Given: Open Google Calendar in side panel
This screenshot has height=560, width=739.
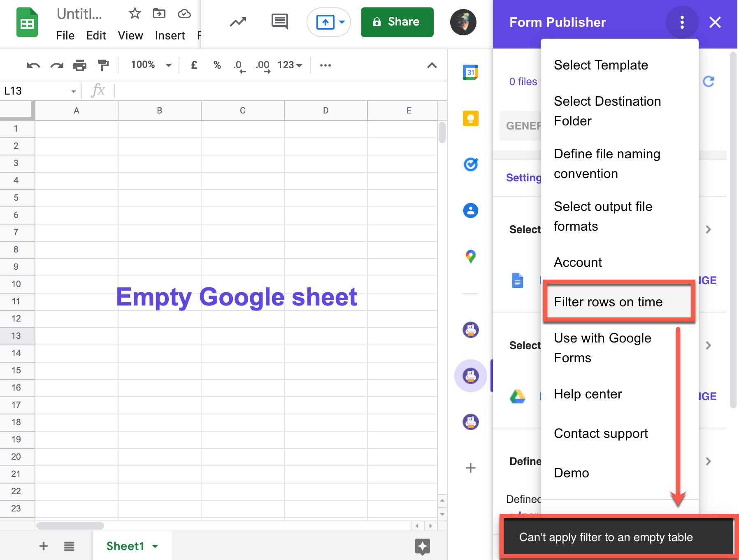Looking at the screenshot, I should pyautogui.click(x=471, y=72).
